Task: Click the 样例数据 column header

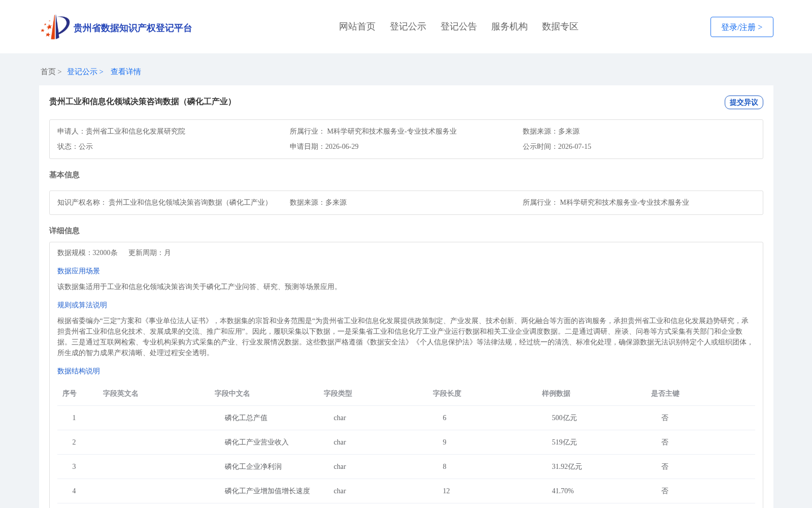Action: [556, 393]
